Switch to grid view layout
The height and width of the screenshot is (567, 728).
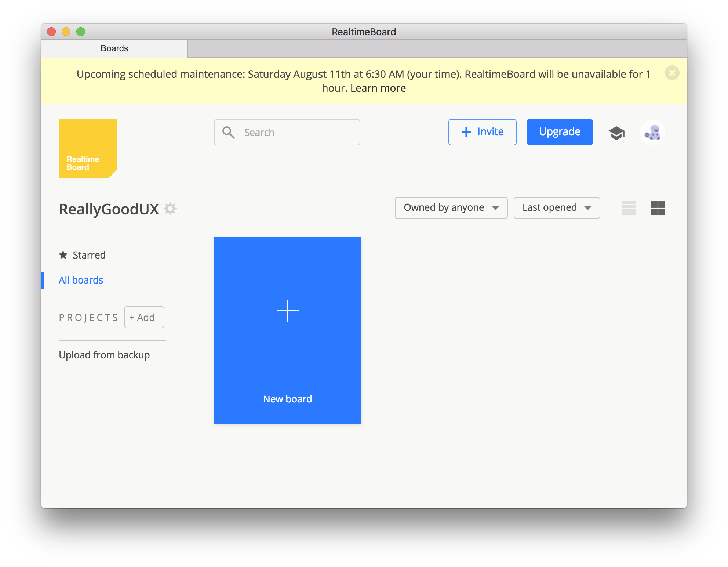coord(658,208)
